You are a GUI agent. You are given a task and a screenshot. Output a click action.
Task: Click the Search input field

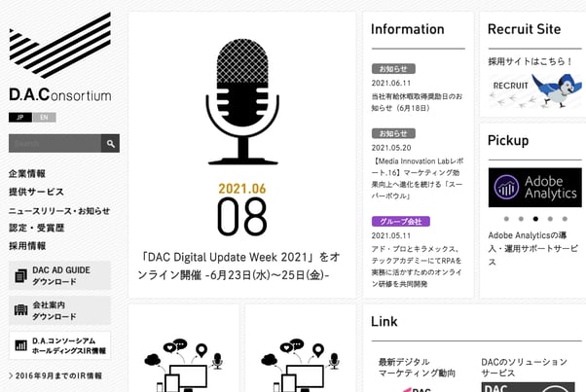coord(55,143)
